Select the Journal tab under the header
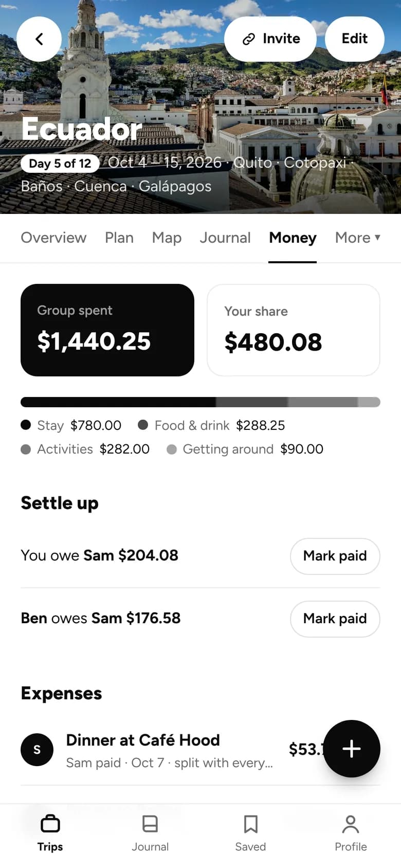This screenshot has width=401, height=868. 225,238
